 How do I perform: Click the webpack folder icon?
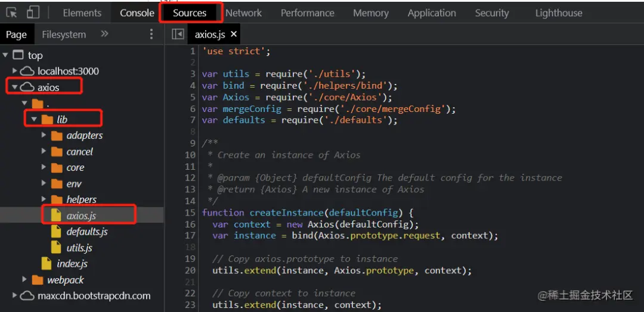(38, 280)
